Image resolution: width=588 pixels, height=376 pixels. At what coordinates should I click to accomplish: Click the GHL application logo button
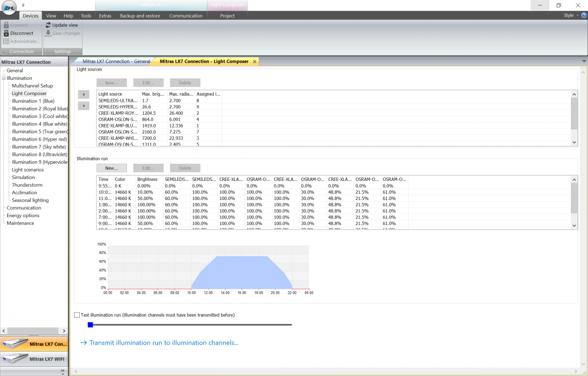[9, 7]
